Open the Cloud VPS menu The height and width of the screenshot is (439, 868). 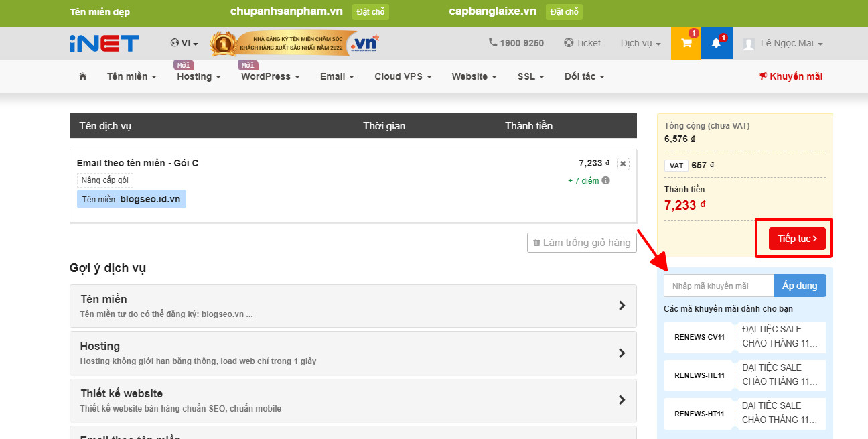pyautogui.click(x=403, y=76)
